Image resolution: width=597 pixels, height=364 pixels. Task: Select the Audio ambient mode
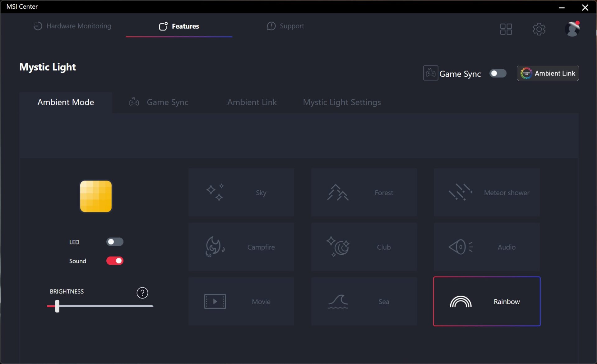pos(487,247)
